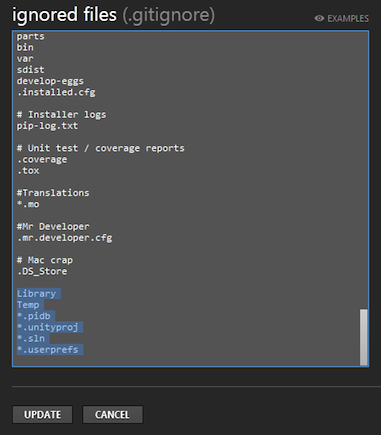Click the '*.userprefs' line

(x=48, y=350)
